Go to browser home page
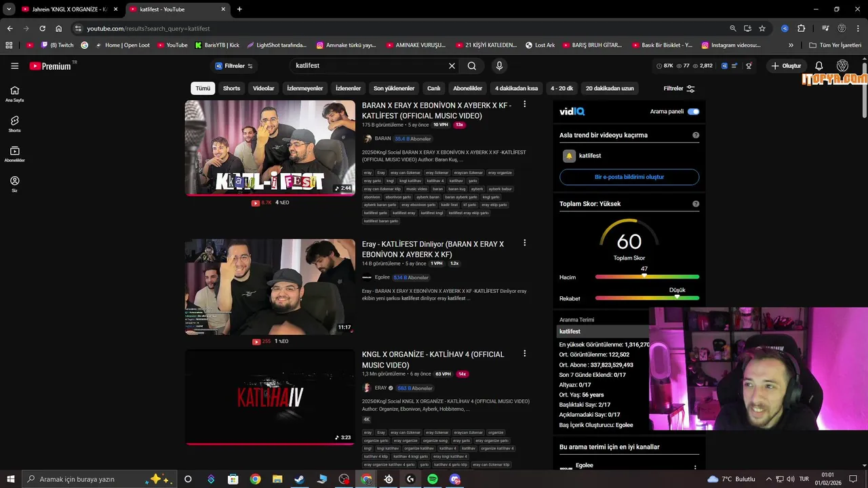The image size is (868, 488). tap(58, 28)
